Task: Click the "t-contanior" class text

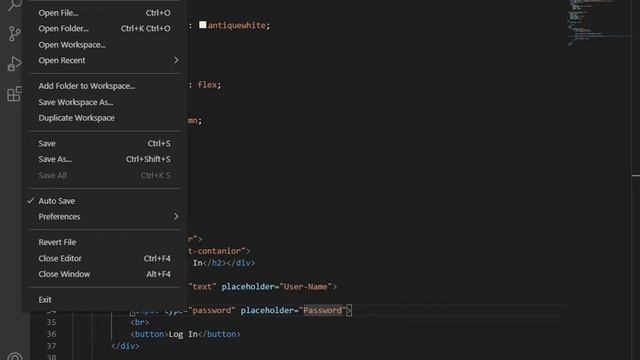Action: (215, 251)
